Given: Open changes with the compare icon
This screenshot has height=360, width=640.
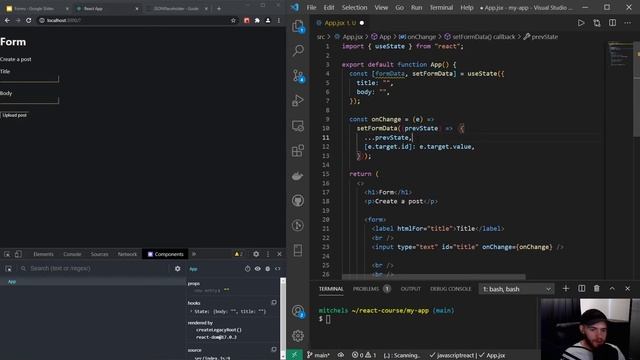Looking at the screenshot, I should 597,23.
